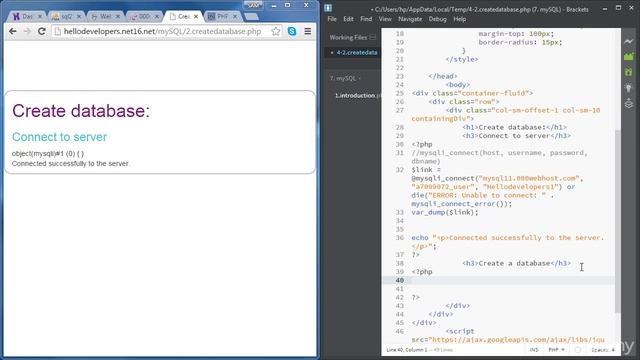Viewport: 640px width, 360px height.
Task: Open the Extension Manager icon in Brackets
Action: tap(629, 56)
